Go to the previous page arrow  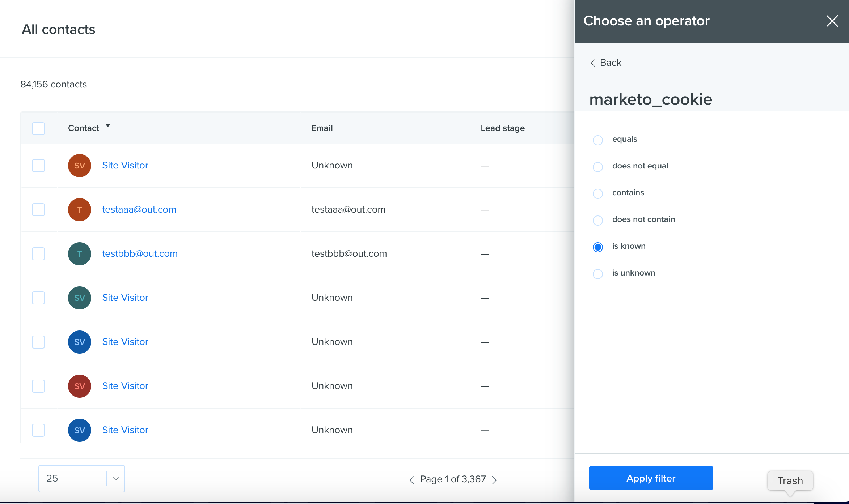tap(411, 479)
